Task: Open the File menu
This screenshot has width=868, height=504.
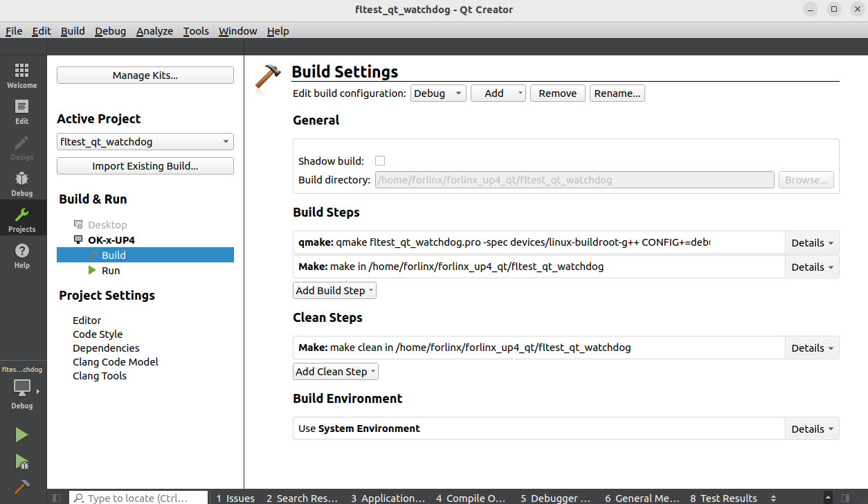Action: click(14, 31)
